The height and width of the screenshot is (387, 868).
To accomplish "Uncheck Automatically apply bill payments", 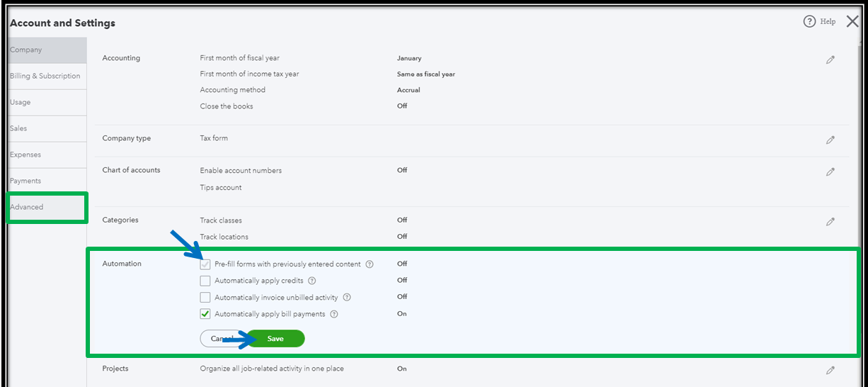I will click(x=205, y=314).
